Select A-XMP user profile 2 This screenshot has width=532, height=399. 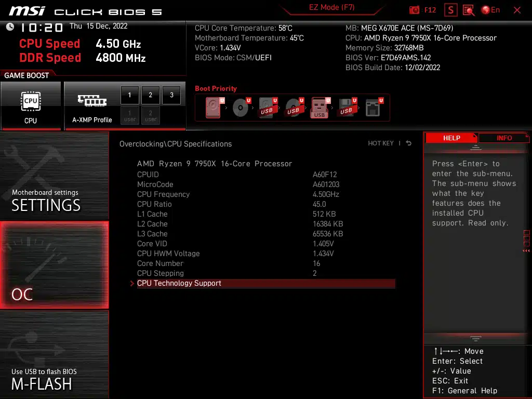(151, 115)
